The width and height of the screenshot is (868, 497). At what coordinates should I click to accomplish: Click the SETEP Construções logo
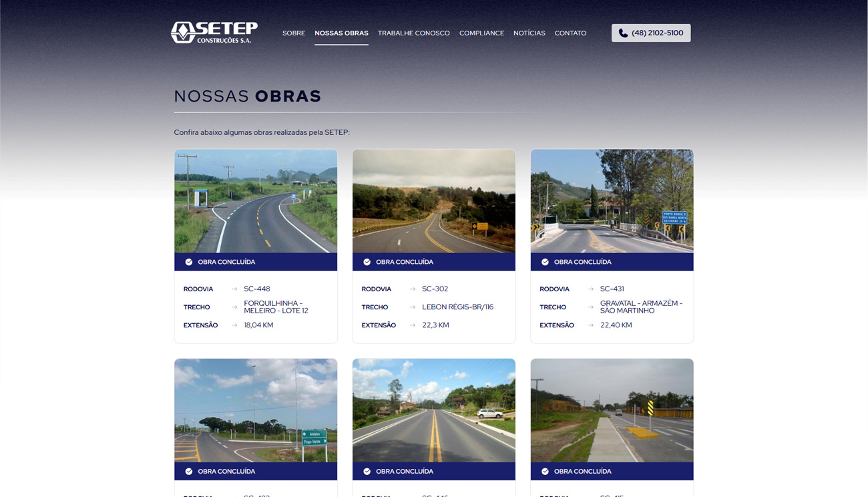click(214, 32)
